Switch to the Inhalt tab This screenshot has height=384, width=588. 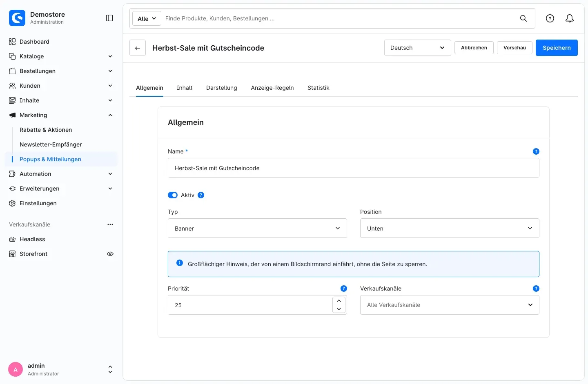(185, 88)
